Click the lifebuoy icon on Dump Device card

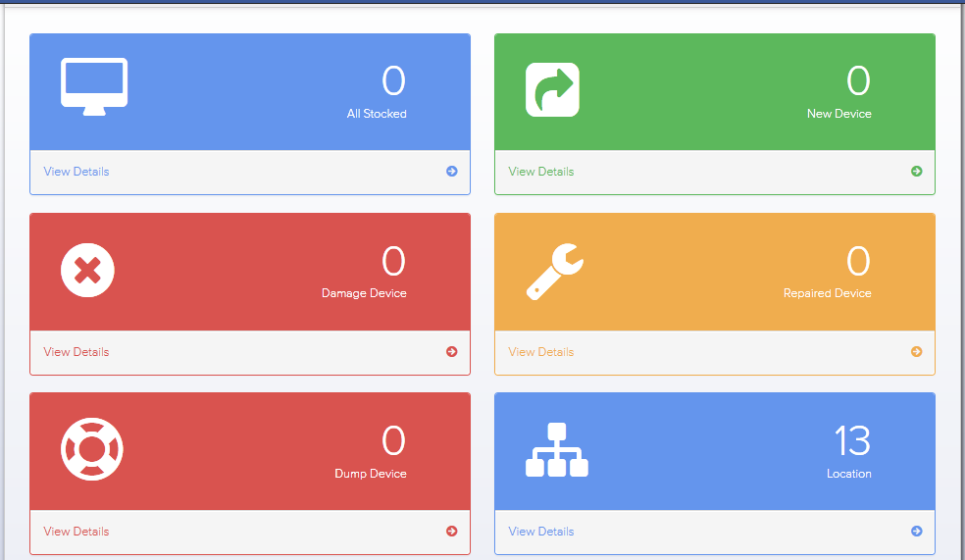point(92,449)
